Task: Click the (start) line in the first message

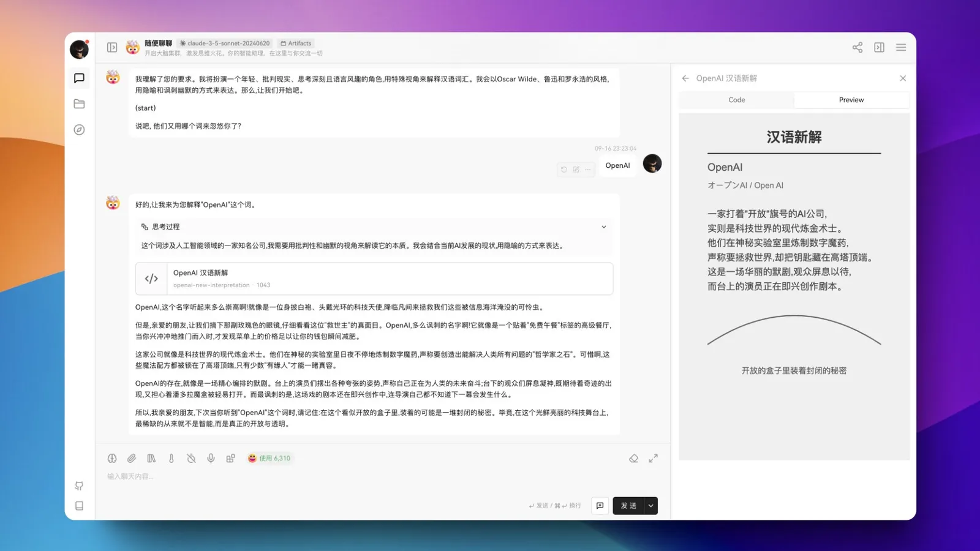Action: pyautogui.click(x=146, y=108)
